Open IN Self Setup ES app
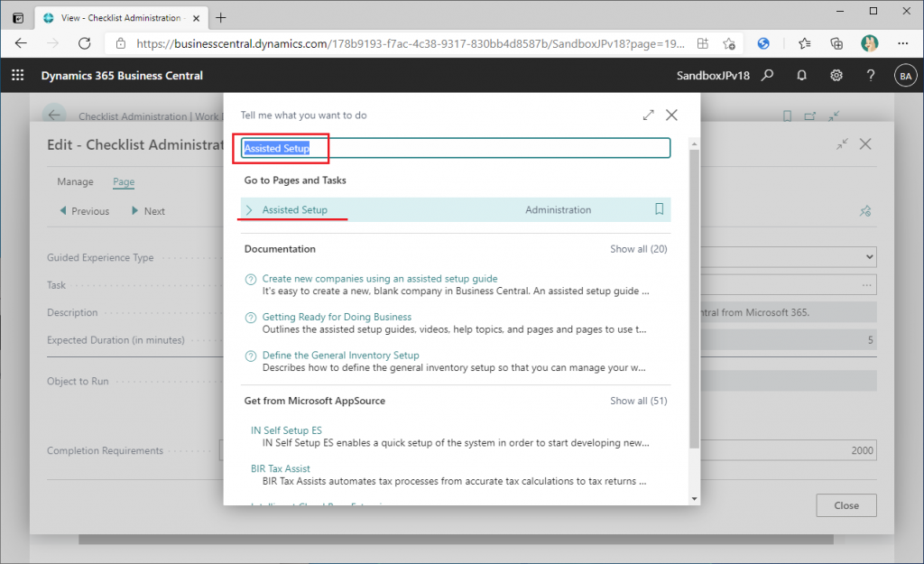 [x=286, y=430]
